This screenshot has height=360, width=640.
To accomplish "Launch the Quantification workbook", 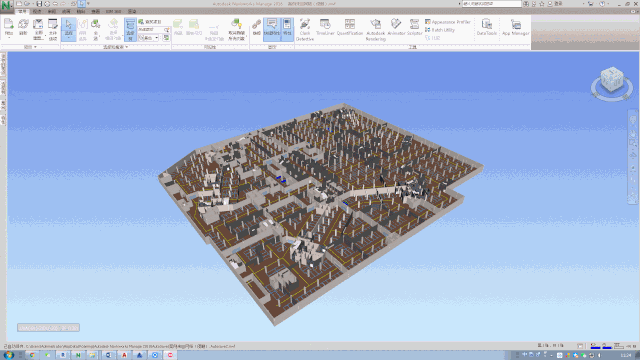I will pos(350,28).
